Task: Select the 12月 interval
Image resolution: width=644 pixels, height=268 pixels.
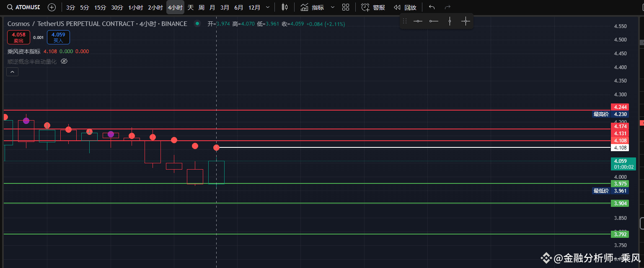Action: click(x=254, y=8)
